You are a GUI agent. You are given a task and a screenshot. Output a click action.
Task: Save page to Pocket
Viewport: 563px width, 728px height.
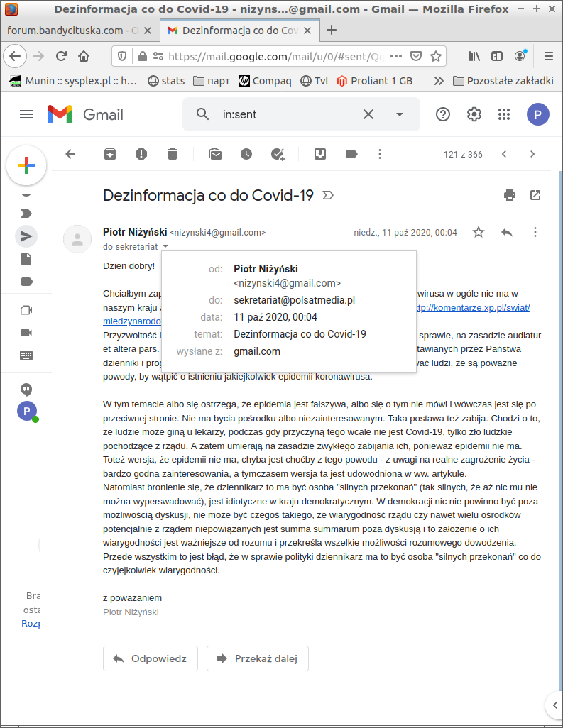tap(416, 56)
